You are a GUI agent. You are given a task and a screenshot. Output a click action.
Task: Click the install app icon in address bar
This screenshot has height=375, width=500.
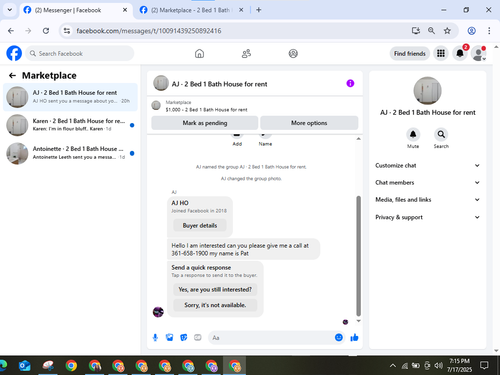(416, 31)
